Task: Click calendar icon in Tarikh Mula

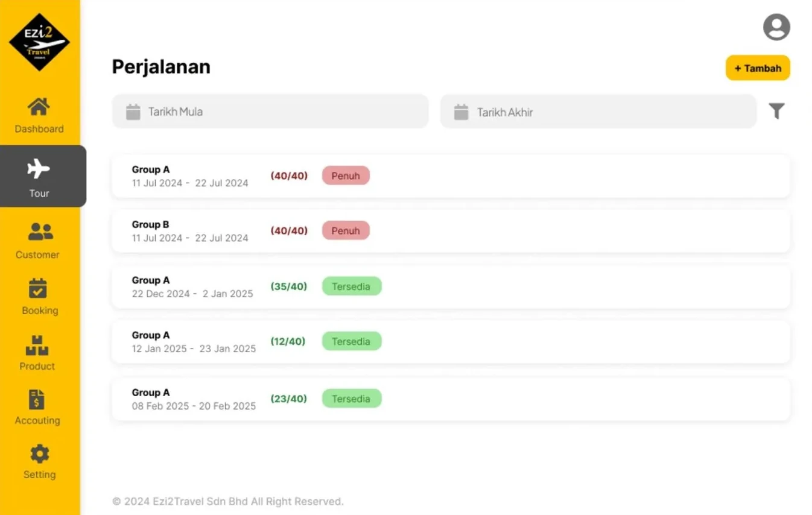Action: [133, 112]
